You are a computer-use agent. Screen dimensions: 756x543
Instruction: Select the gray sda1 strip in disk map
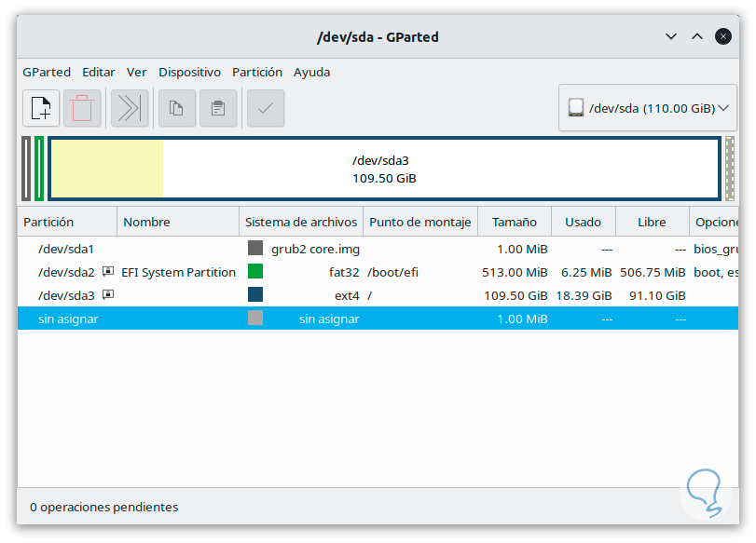(x=26, y=169)
